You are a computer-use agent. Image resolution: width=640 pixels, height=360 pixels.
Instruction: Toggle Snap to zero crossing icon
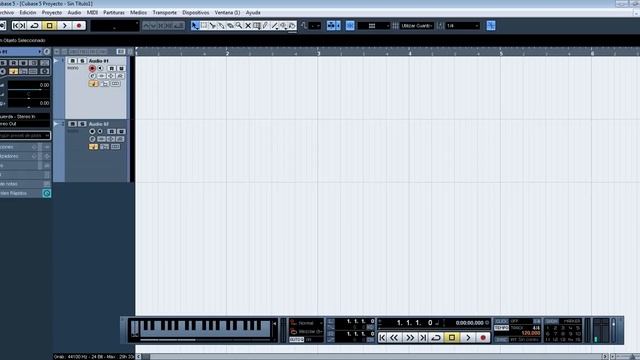pyautogui.click(x=304, y=26)
